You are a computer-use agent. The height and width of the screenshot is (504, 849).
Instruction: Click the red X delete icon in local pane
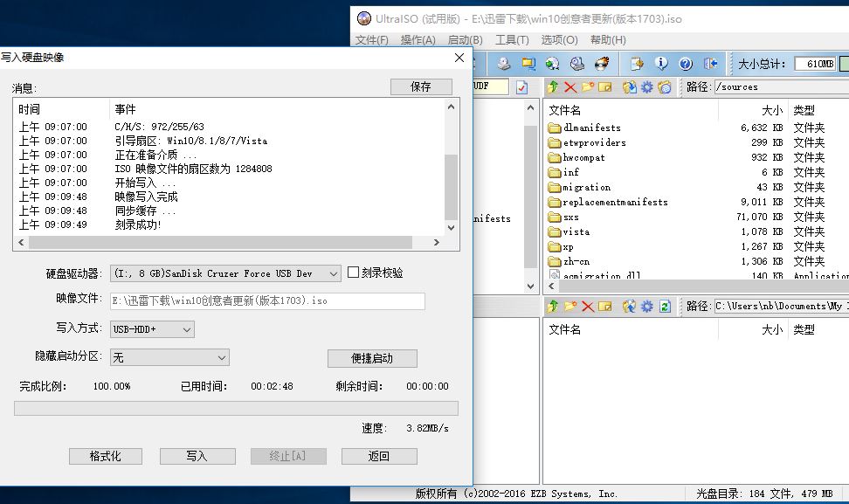click(x=588, y=307)
